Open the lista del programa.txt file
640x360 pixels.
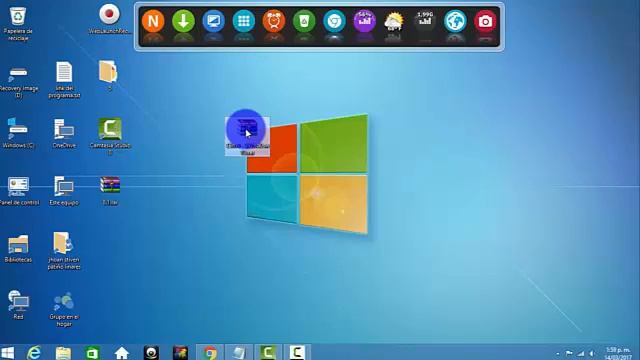click(64, 80)
